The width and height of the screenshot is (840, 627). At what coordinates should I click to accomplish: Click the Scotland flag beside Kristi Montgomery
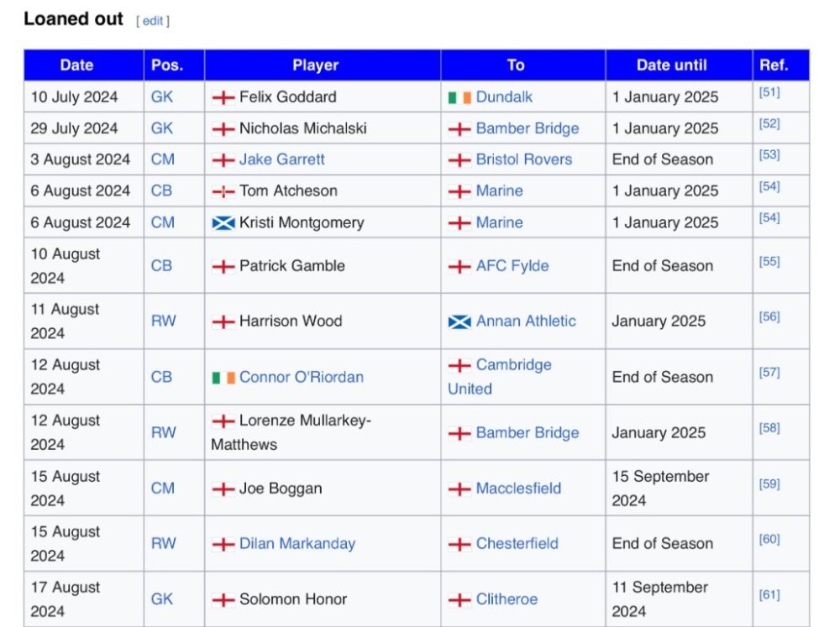tap(223, 223)
